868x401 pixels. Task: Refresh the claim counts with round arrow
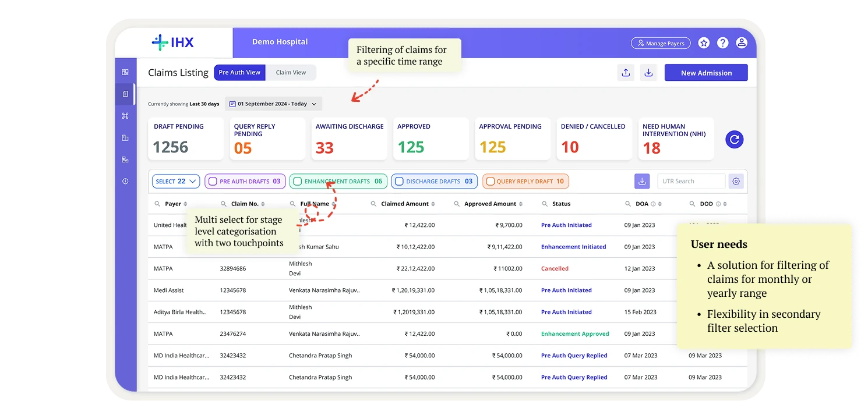[x=735, y=139]
